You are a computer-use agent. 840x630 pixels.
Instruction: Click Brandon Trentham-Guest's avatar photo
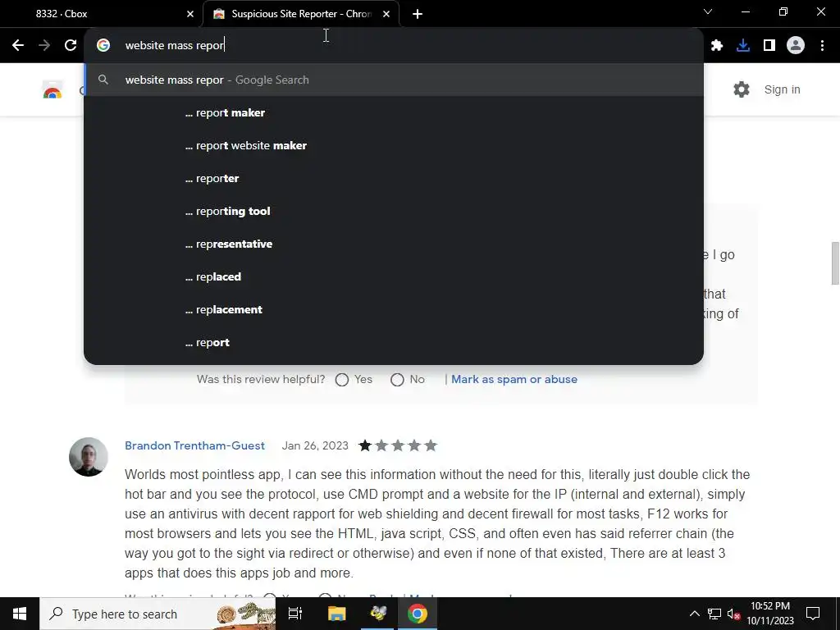(89, 457)
